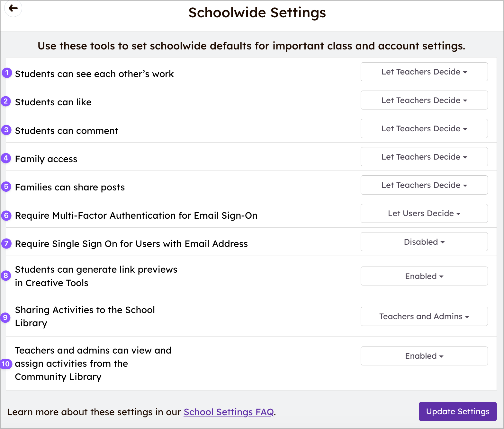Click the numbered badge 1 next to first setting

click(x=6, y=73)
